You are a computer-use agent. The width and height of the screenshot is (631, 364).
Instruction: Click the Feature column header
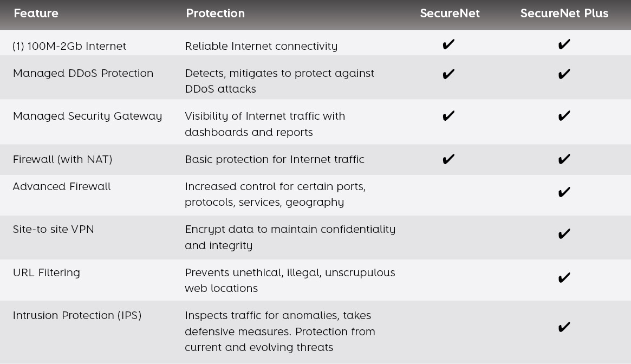[36, 14]
